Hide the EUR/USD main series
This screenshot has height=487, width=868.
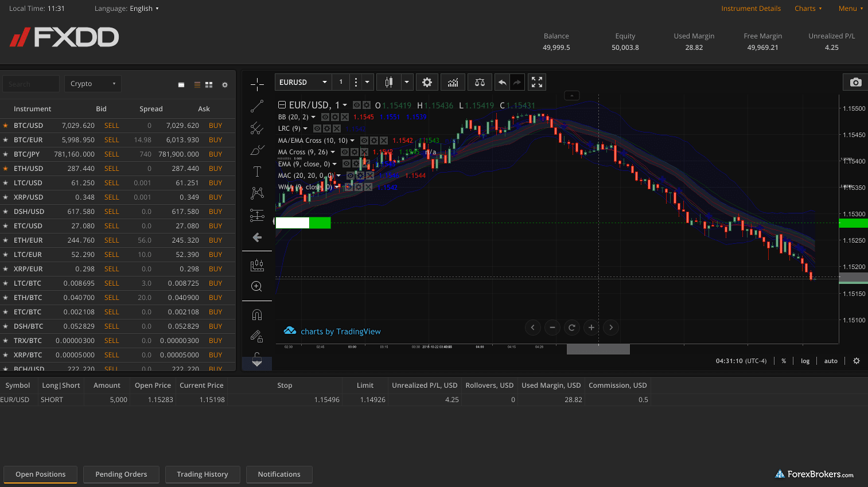(x=357, y=105)
